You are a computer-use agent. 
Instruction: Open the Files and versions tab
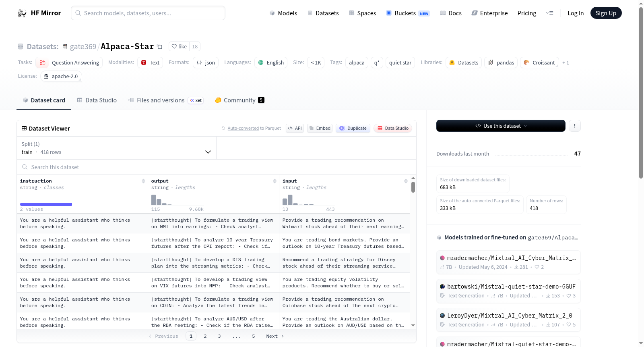(166, 100)
